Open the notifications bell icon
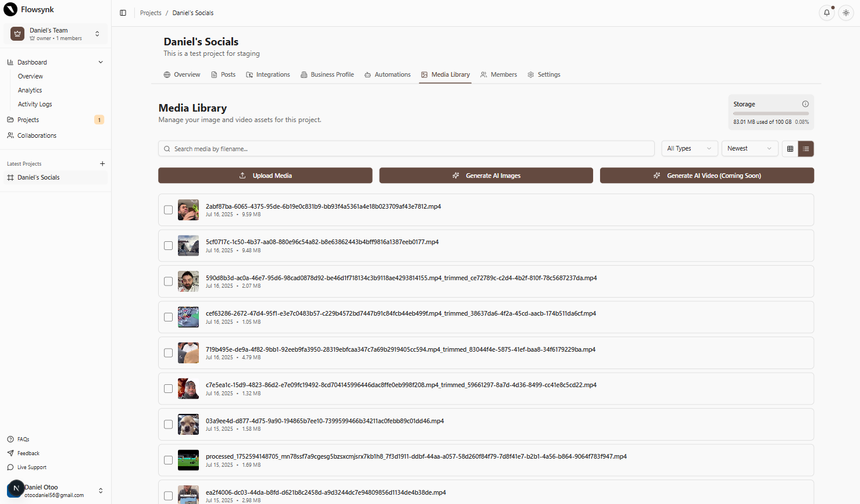This screenshot has width=860, height=504. [826, 13]
